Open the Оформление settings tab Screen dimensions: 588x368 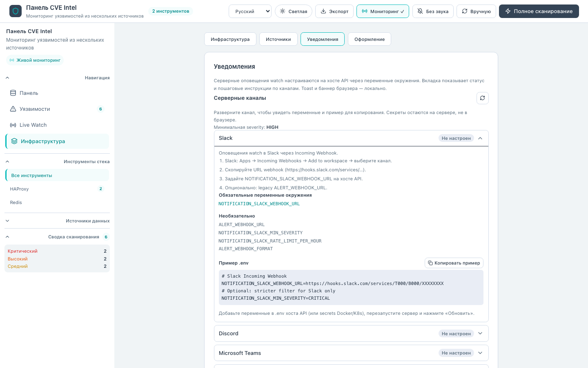point(370,39)
